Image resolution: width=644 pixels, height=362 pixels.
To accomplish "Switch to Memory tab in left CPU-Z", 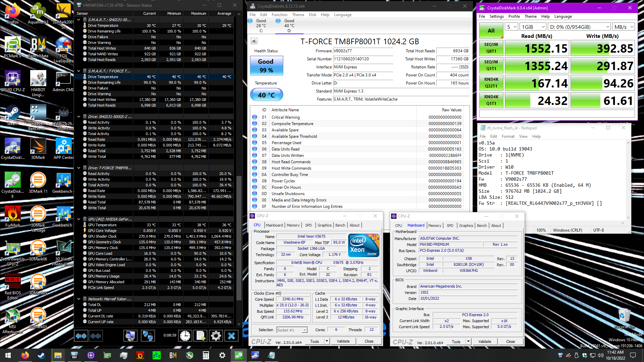I will 293,225.
